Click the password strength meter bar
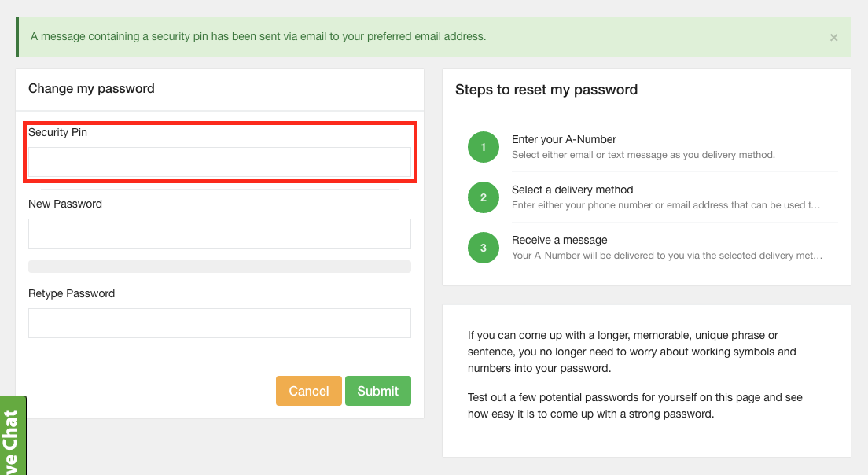868x475 pixels. pyautogui.click(x=219, y=267)
